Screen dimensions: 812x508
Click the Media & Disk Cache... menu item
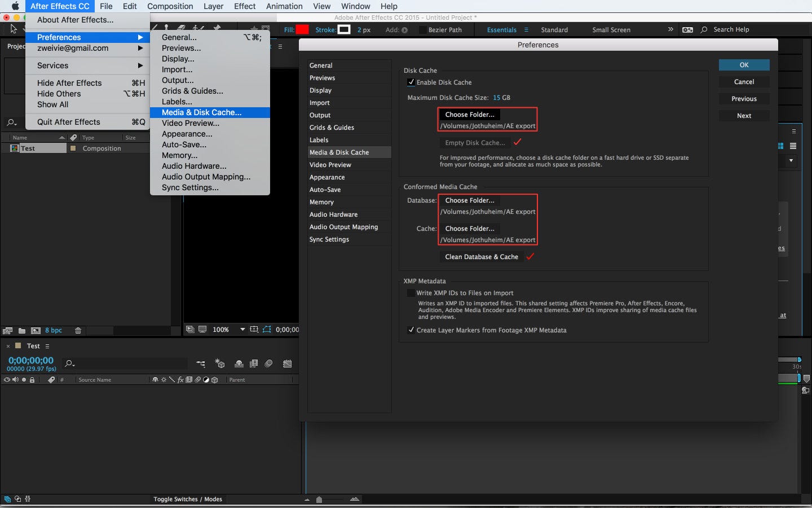pyautogui.click(x=210, y=112)
